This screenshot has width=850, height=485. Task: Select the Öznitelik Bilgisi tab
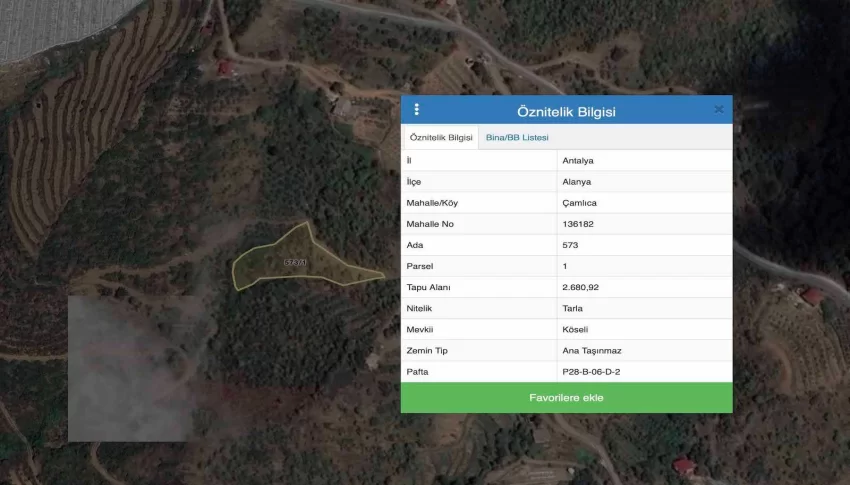[441, 137]
